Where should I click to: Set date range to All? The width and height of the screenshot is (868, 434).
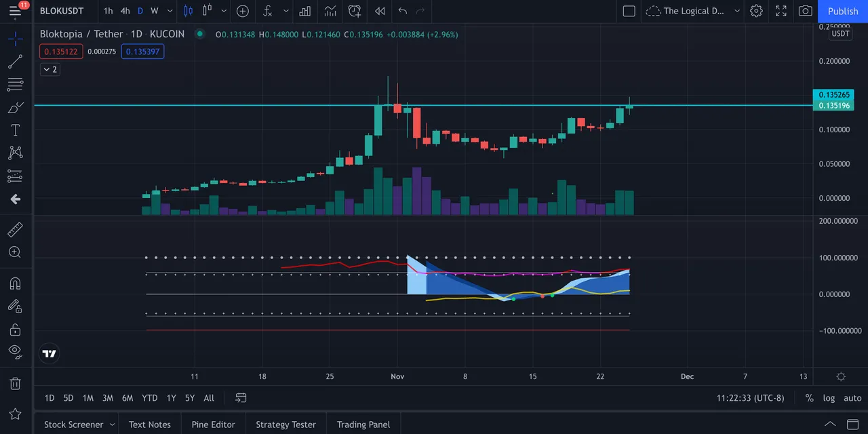click(x=209, y=398)
